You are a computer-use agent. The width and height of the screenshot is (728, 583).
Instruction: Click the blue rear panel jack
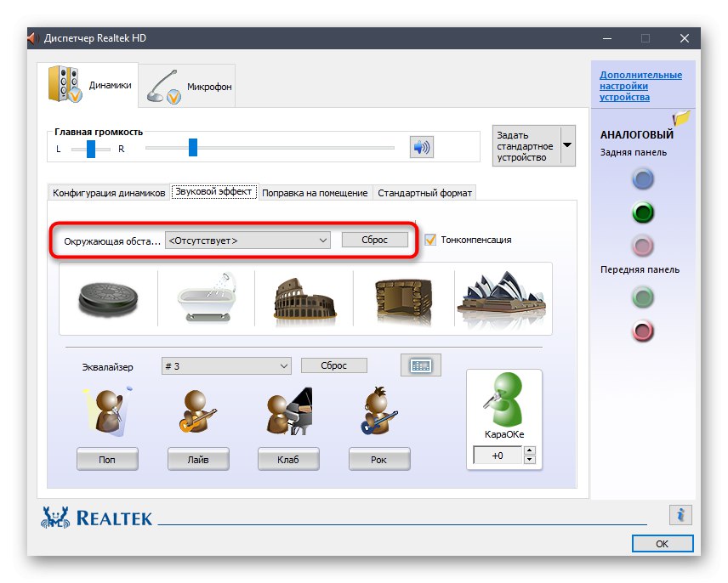(x=643, y=179)
